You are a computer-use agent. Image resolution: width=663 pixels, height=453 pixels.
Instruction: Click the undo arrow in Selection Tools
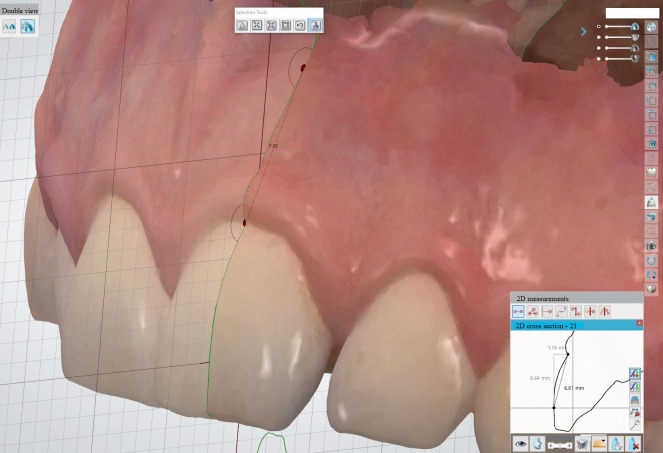click(x=300, y=25)
